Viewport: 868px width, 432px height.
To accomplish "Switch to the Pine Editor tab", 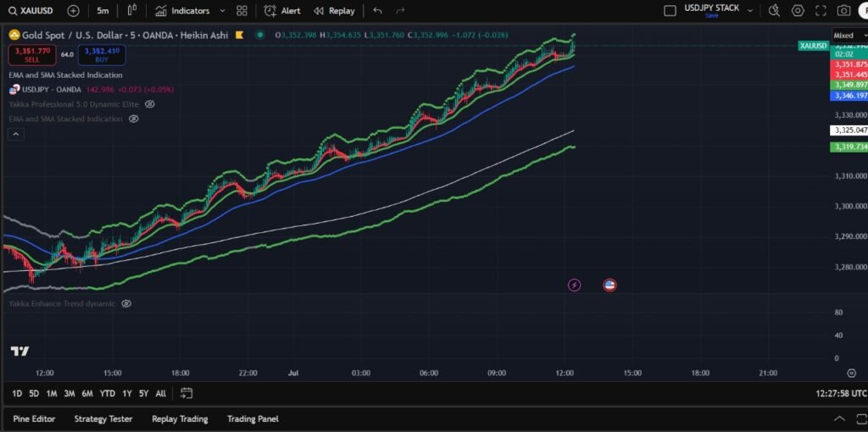I will click(x=34, y=418).
